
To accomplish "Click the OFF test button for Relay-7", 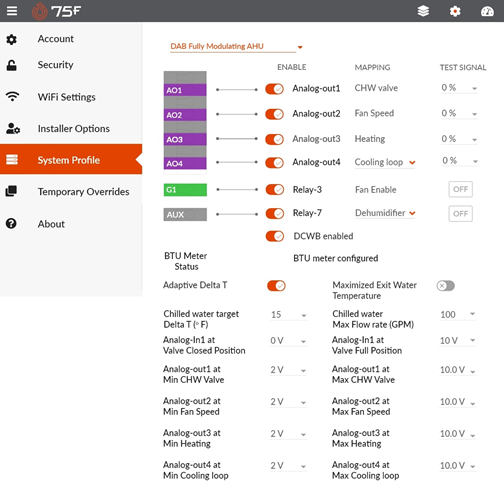I will [x=460, y=214].
